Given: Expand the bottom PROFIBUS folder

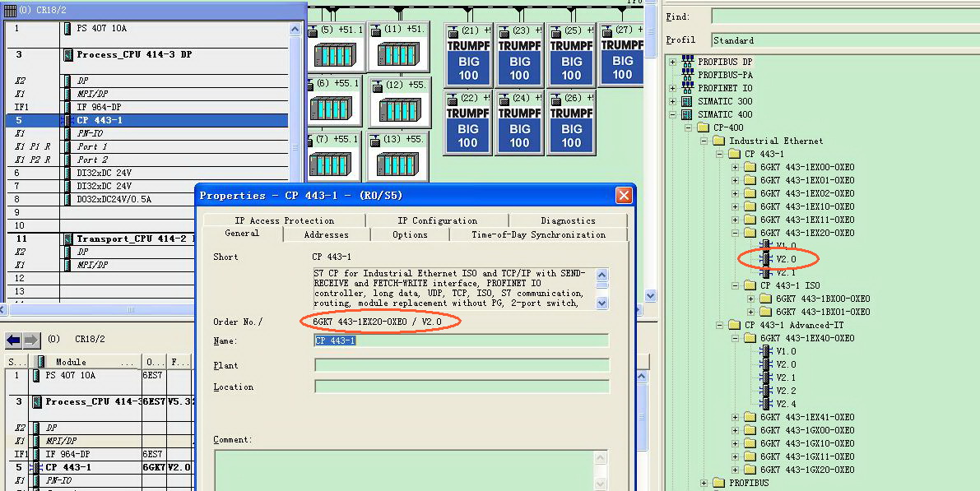Looking at the screenshot, I should tap(704, 482).
